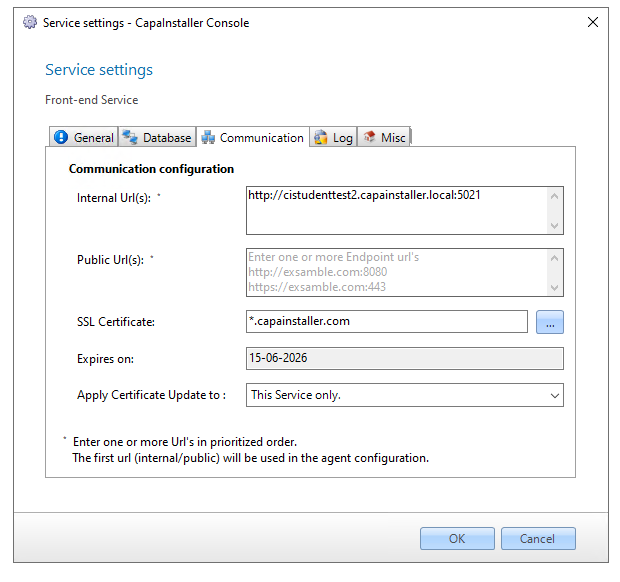Click the 'Service settings' blue heading

(x=99, y=70)
